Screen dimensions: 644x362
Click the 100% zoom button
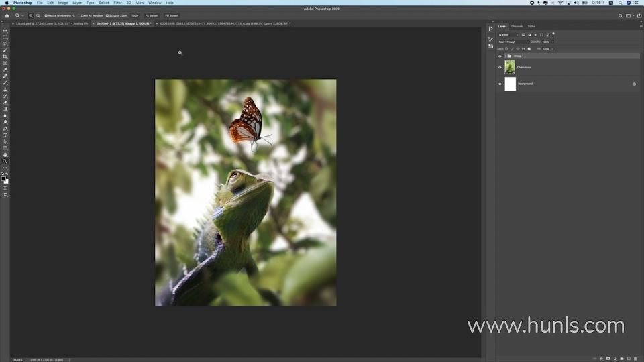(135, 15)
